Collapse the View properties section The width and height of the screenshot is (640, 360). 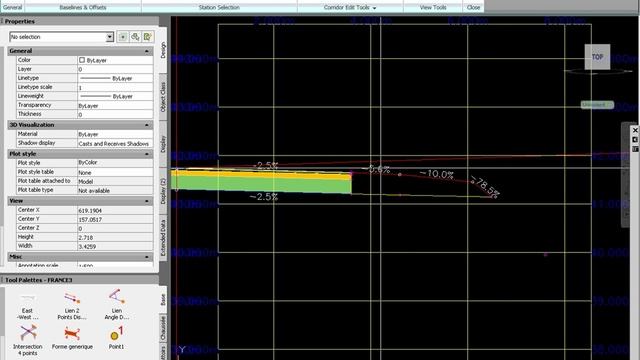(x=147, y=201)
